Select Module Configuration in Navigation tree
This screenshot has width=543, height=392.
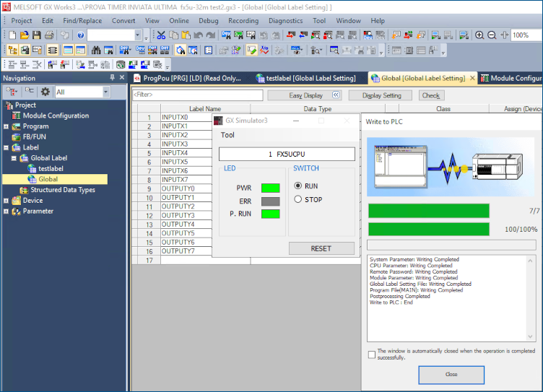click(56, 116)
